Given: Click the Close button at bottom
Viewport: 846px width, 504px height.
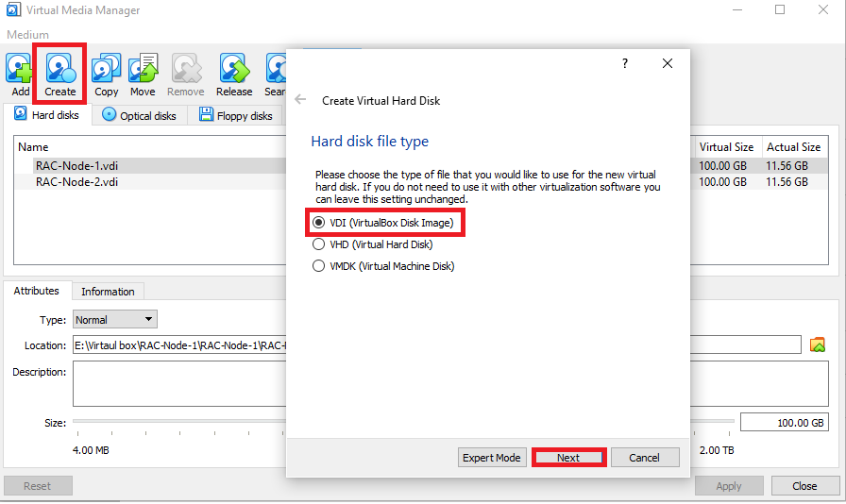Looking at the screenshot, I should coord(805,486).
